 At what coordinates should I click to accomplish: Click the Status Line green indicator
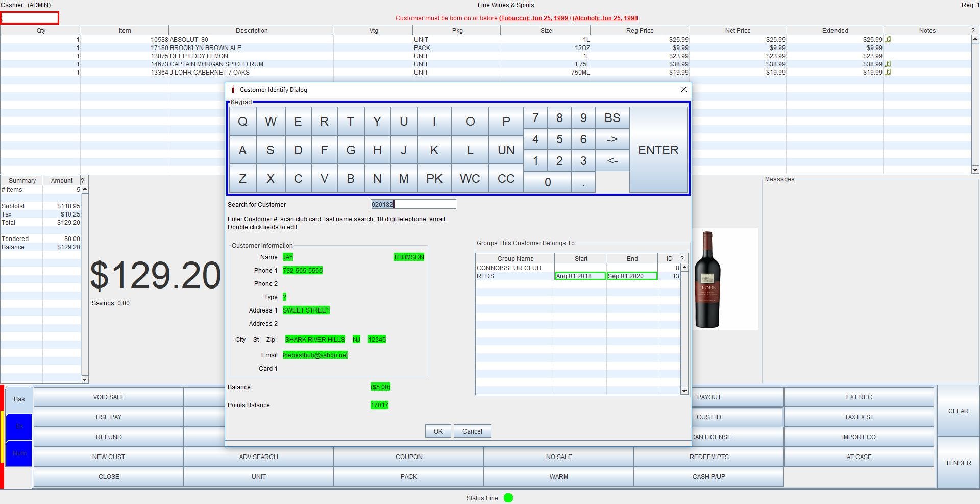click(508, 498)
